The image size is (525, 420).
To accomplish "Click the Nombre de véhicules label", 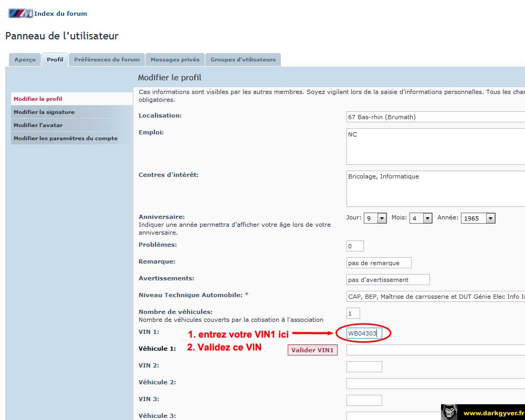I will pos(175,312).
